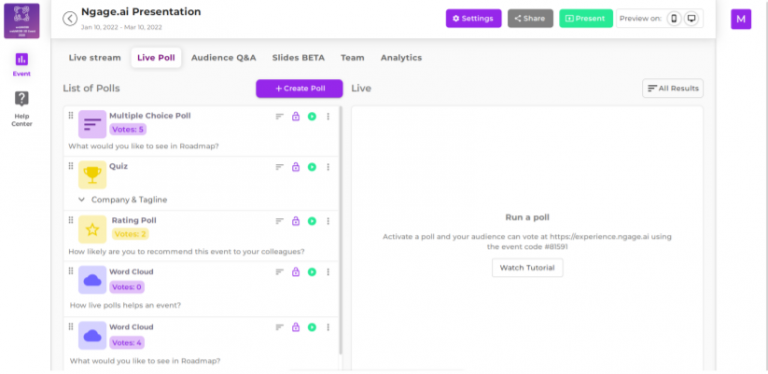Grab the Quiz drag handle

(x=71, y=166)
